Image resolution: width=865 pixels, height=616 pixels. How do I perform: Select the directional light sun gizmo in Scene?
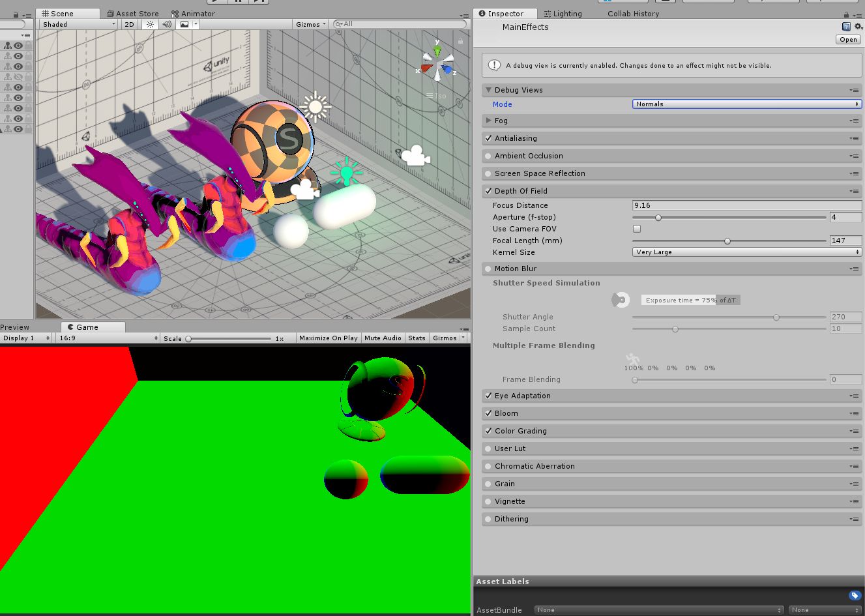(316, 107)
